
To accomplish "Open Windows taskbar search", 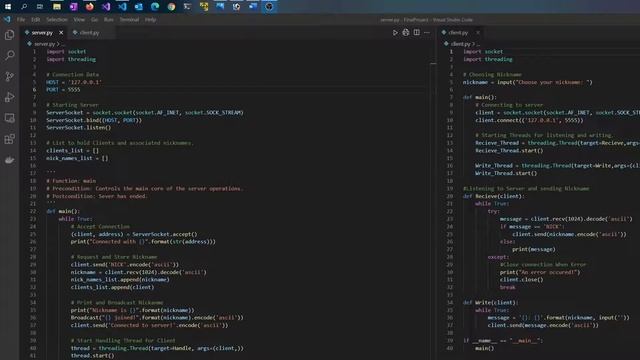I will (x=24, y=7).
